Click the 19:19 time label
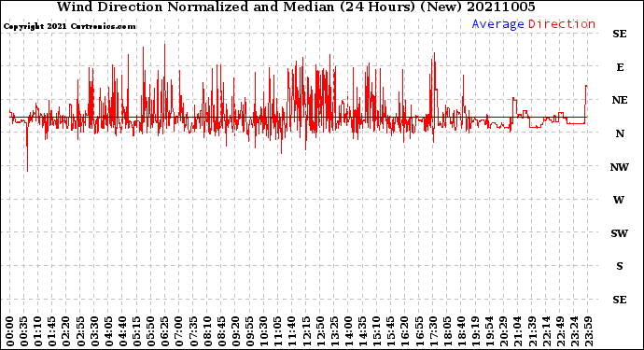The height and width of the screenshot is (350, 644). click(x=475, y=331)
